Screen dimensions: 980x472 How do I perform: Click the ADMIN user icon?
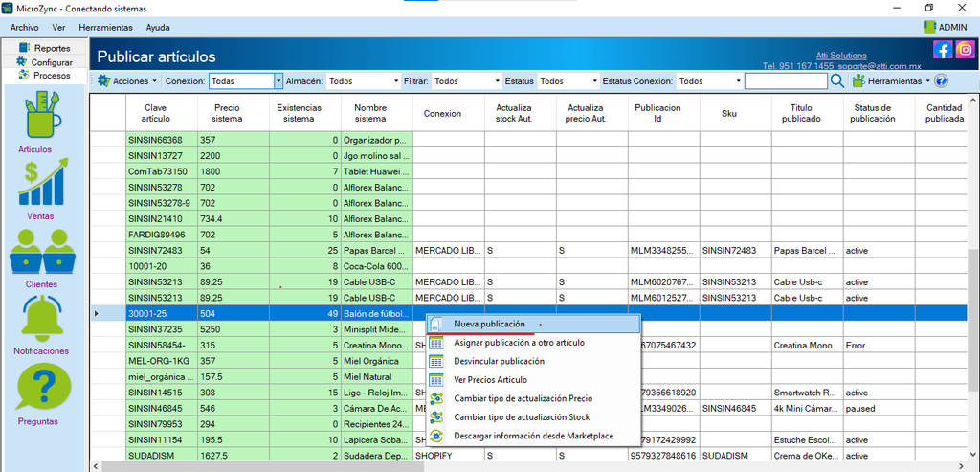[929, 27]
